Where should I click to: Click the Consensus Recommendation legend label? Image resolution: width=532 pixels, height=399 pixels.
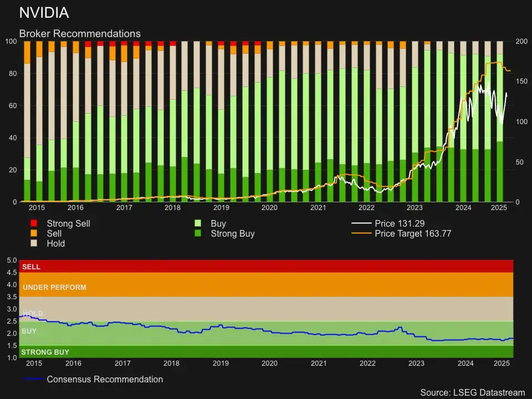(x=105, y=379)
